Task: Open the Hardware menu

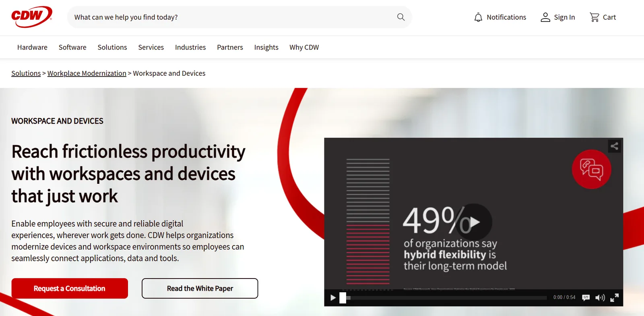Action: coord(32,47)
